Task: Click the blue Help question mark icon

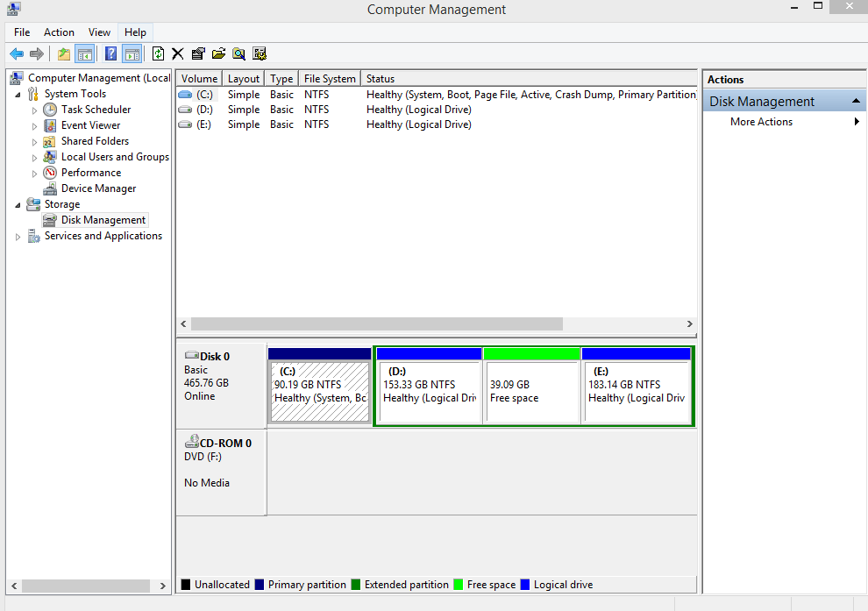Action: (110, 53)
